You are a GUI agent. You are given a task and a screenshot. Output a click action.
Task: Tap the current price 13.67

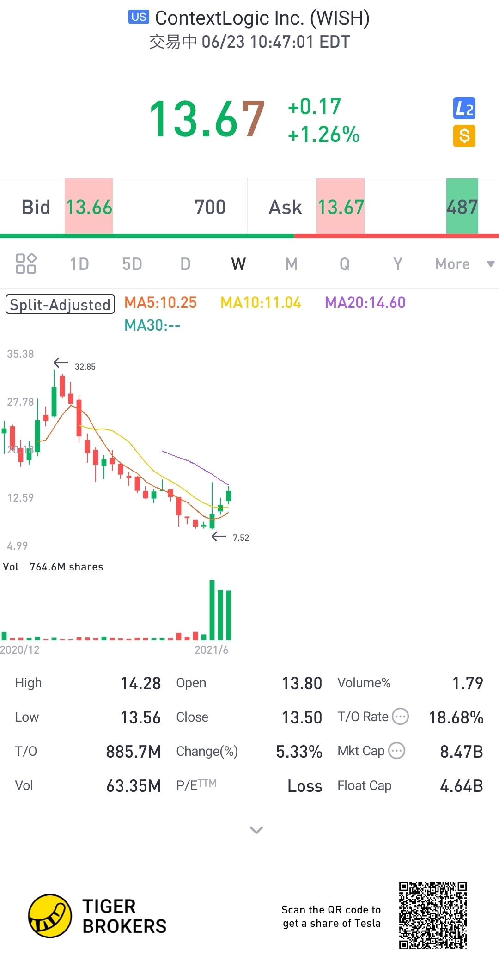pos(207,119)
